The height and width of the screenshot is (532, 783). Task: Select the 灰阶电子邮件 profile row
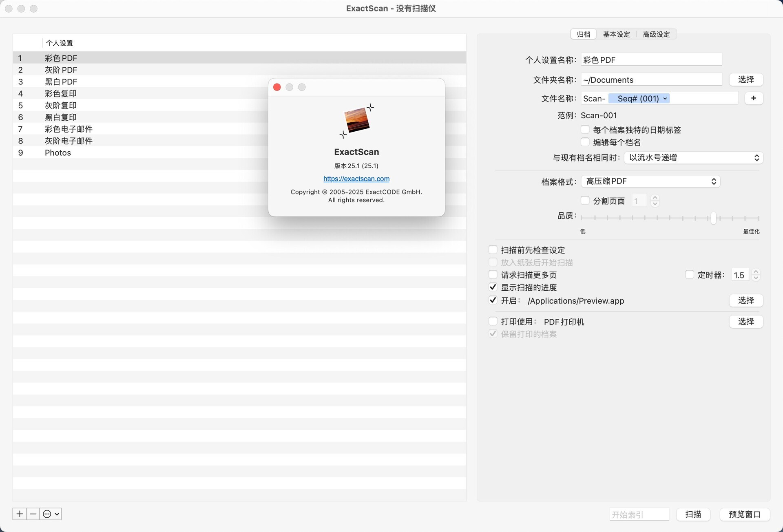click(x=239, y=141)
